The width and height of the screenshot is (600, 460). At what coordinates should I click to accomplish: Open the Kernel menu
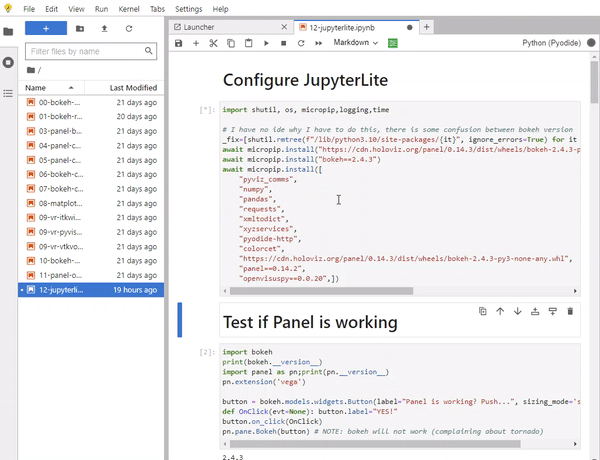pyautogui.click(x=129, y=9)
